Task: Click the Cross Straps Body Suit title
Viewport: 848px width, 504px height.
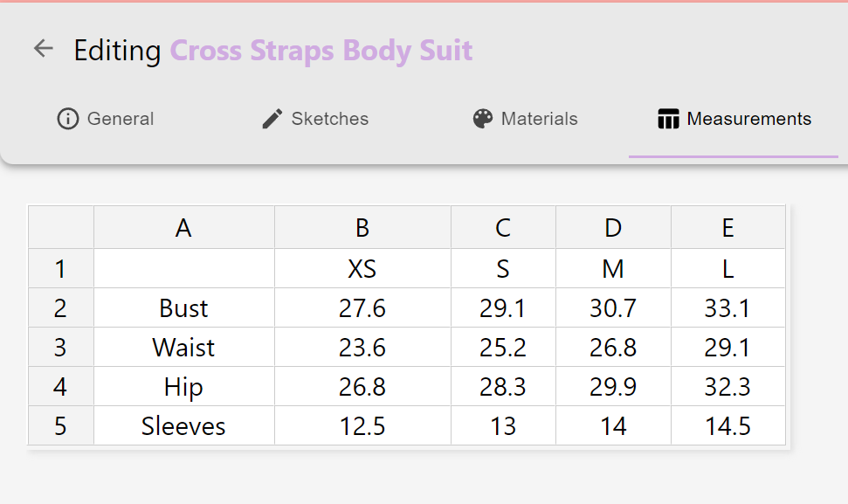Action: 321,51
